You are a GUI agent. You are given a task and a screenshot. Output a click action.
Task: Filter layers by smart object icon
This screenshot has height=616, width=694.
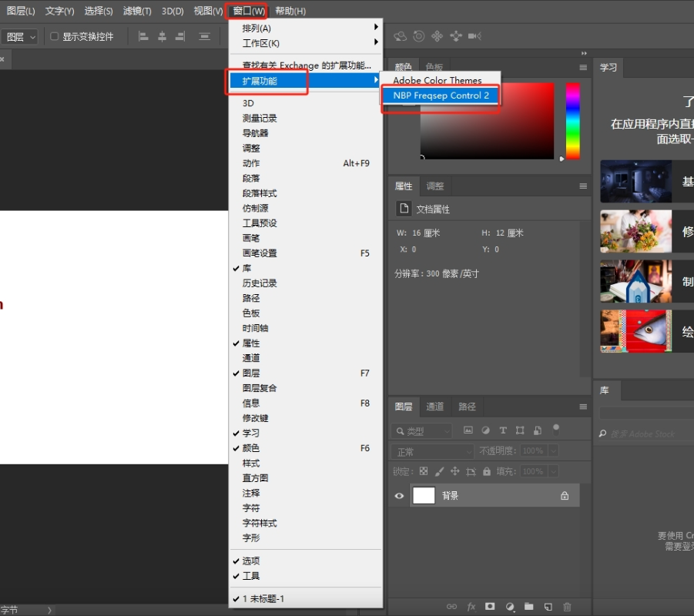[538, 430]
